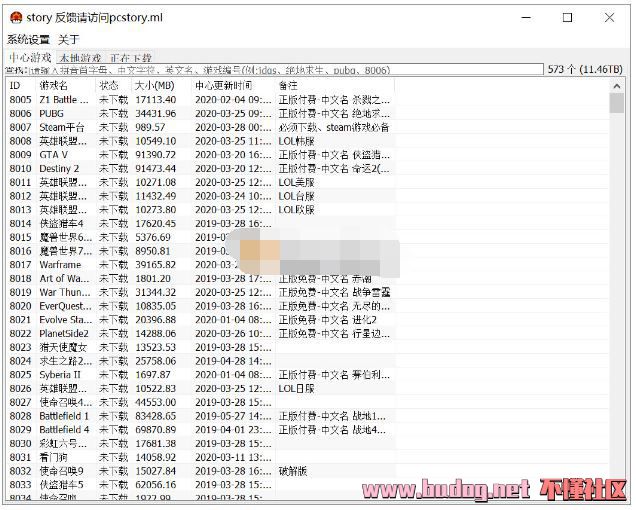The image size is (636, 510).
Task: Select the 魔兽世界7 game name
Action: [x=66, y=251]
